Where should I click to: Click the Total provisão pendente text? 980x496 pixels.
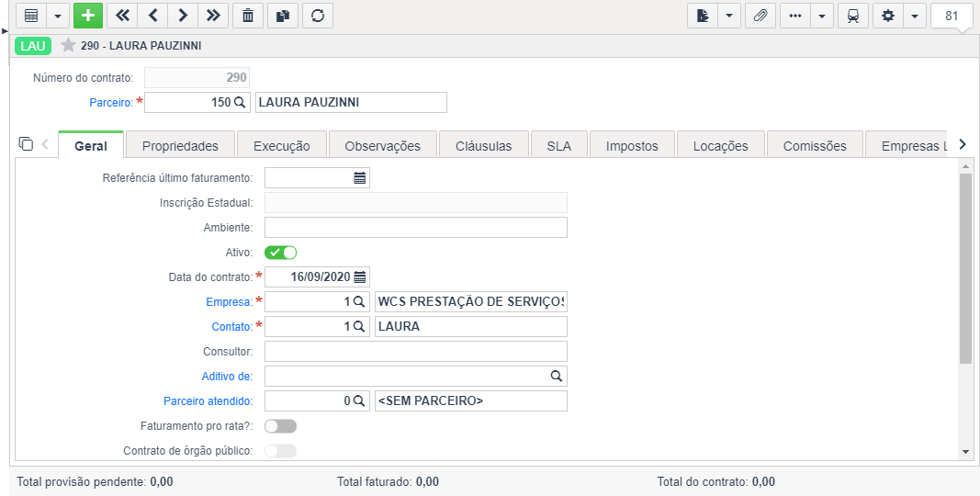click(95, 481)
